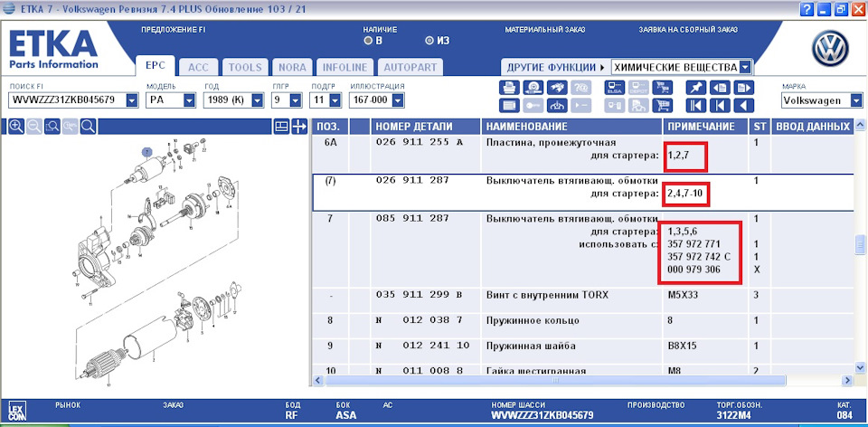This screenshot has width=868, height=427.
Task: Click the 'Другие функции' button
Action: (x=555, y=67)
